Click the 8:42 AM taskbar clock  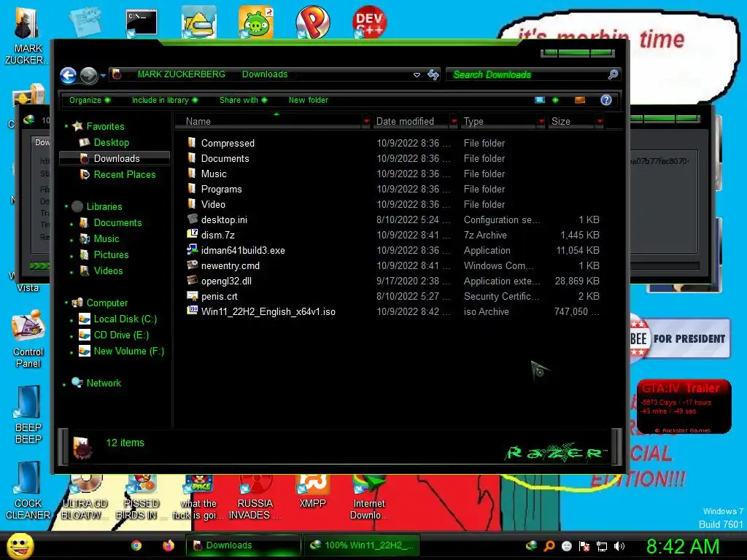682,546
